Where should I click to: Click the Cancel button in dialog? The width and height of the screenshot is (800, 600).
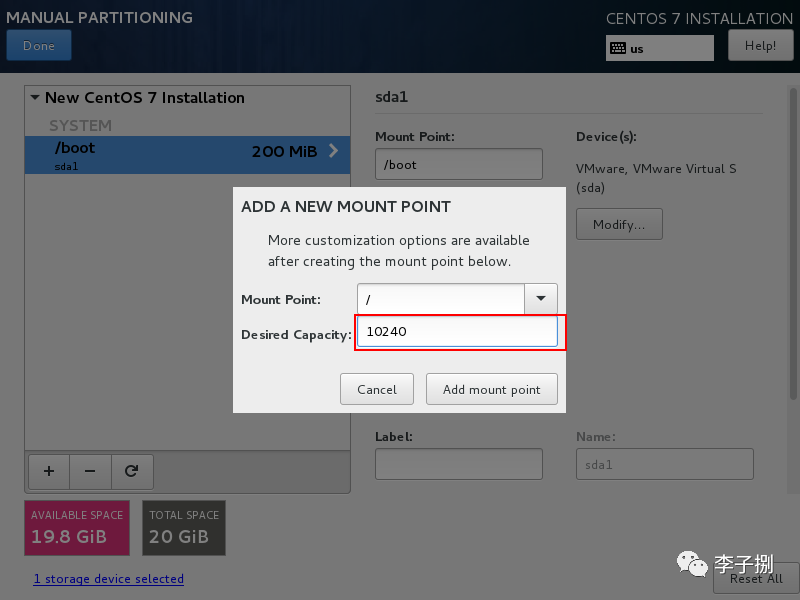[x=377, y=389]
